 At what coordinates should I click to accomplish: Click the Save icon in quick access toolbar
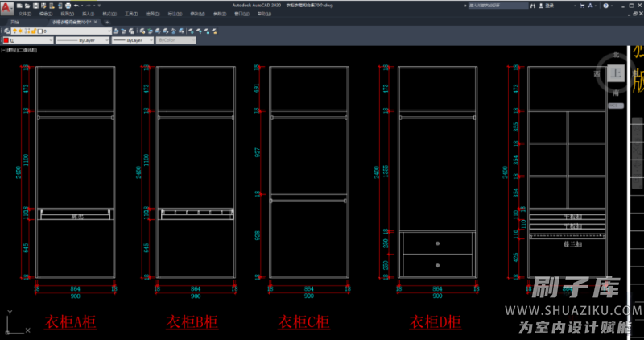(x=37, y=6)
